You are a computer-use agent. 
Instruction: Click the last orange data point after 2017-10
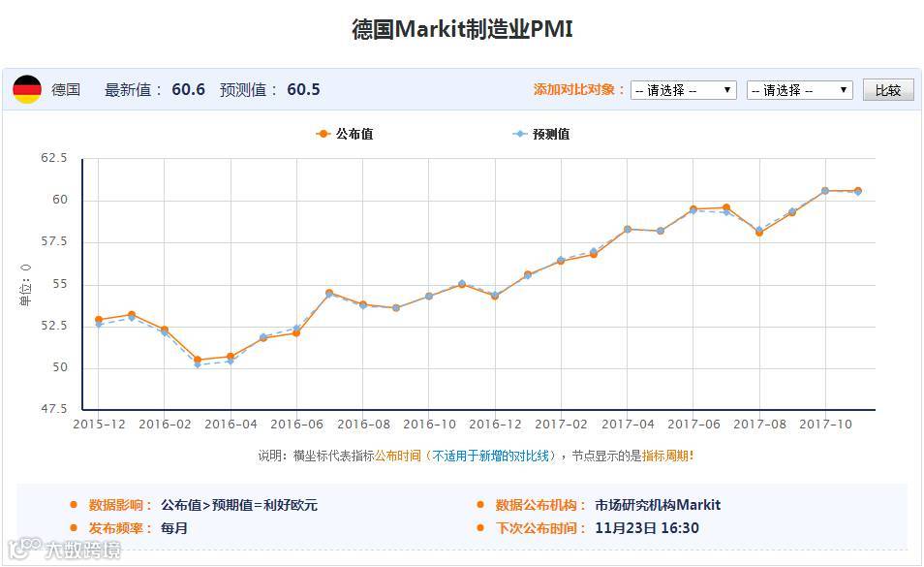[x=858, y=190]
